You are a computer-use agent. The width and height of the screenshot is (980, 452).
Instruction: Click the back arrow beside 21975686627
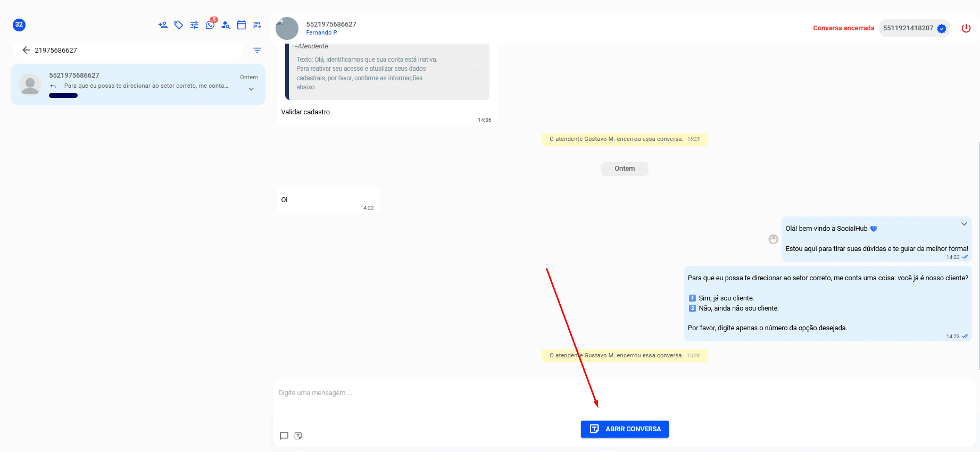coord(26,50)
